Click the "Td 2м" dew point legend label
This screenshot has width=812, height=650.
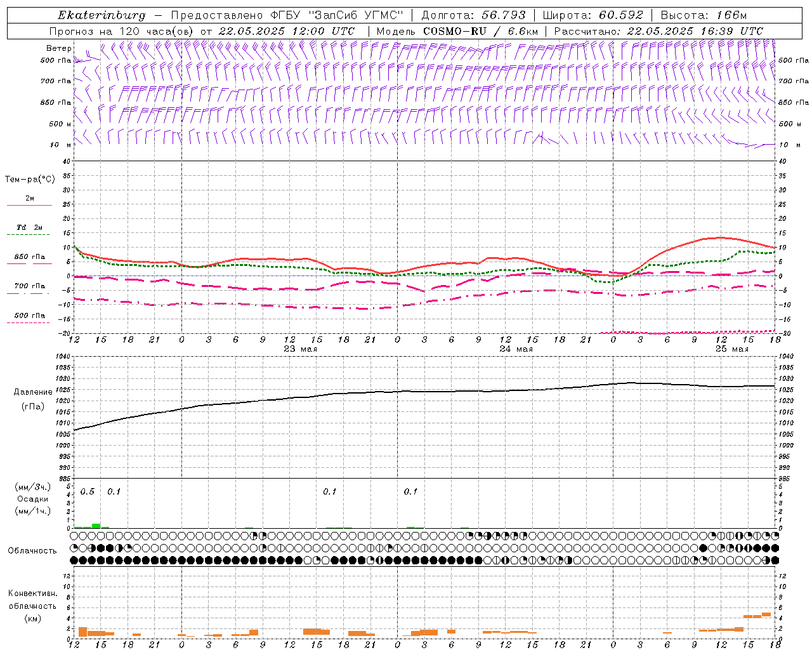(29, 227)
